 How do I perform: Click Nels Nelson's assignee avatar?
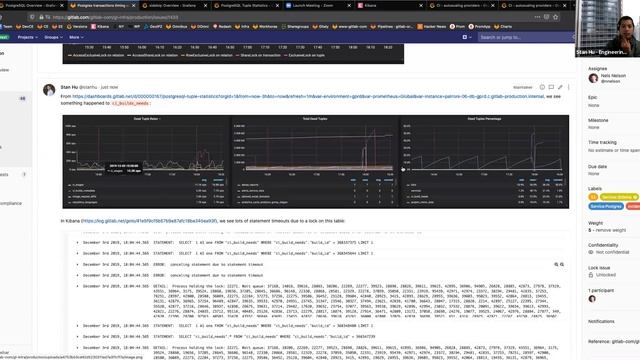pyautogui.click(x=593, y=78)
